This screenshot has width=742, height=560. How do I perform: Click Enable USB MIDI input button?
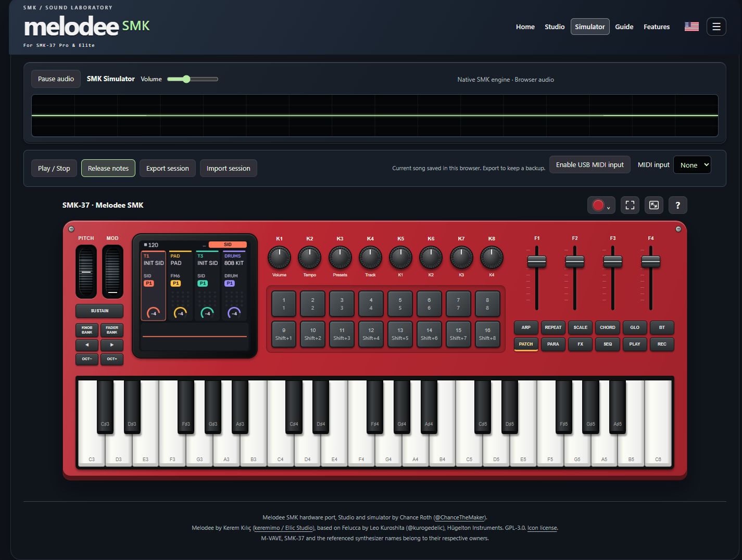pos(589,164)
